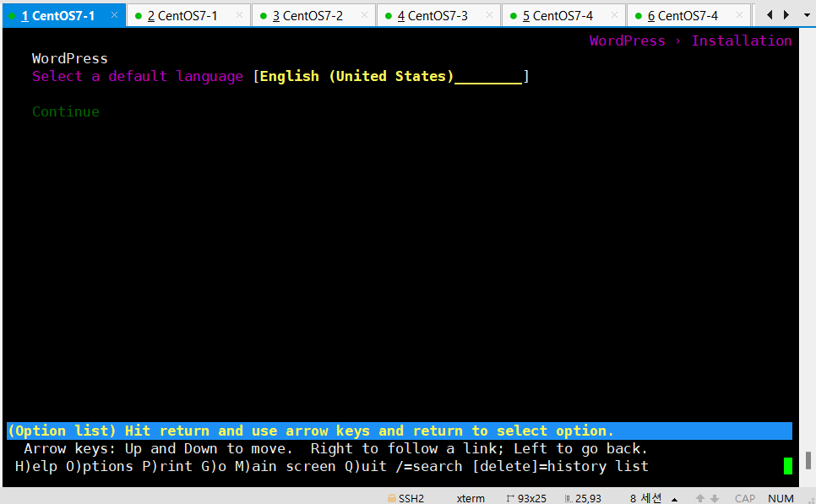Click the terminal vertical scrollbar thumb
Screen dimensions: 816x504
[808, 460]
